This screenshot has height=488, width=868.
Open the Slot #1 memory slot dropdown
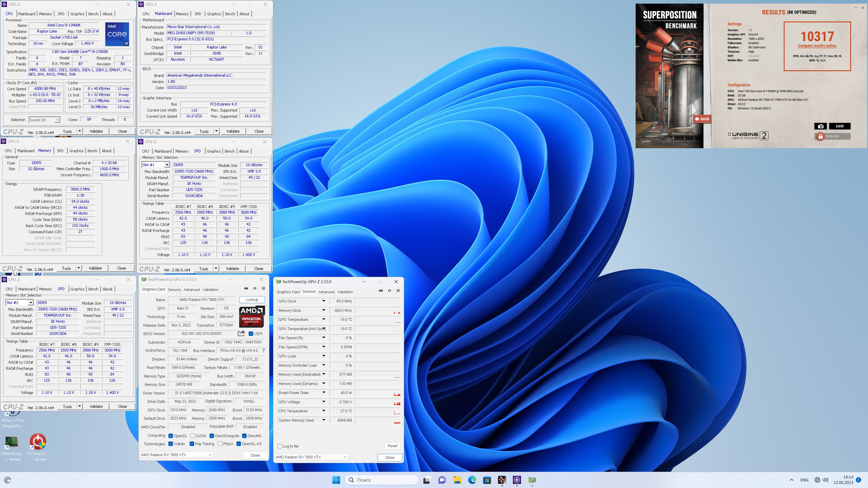(167, 165)
